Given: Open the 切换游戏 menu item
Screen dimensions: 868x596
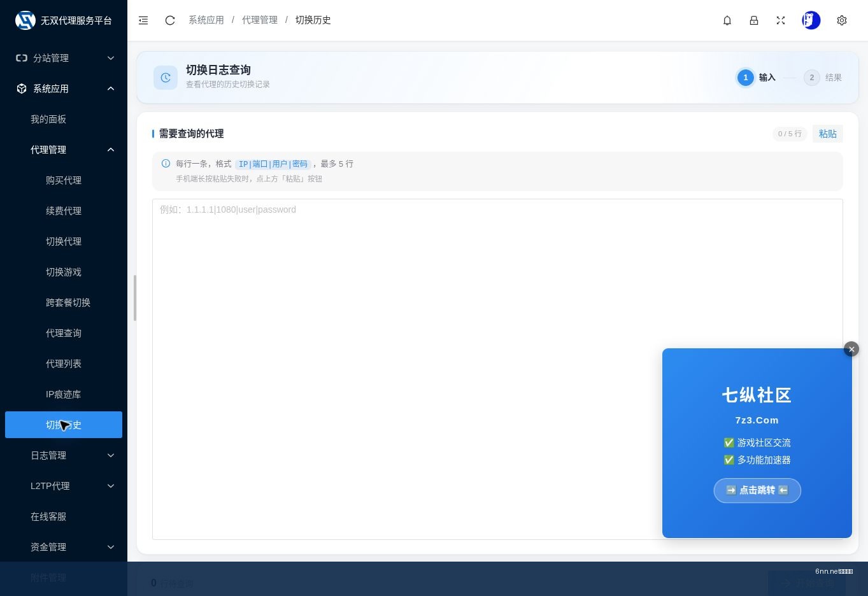Looking at the screenshot, I should point(64,272).
